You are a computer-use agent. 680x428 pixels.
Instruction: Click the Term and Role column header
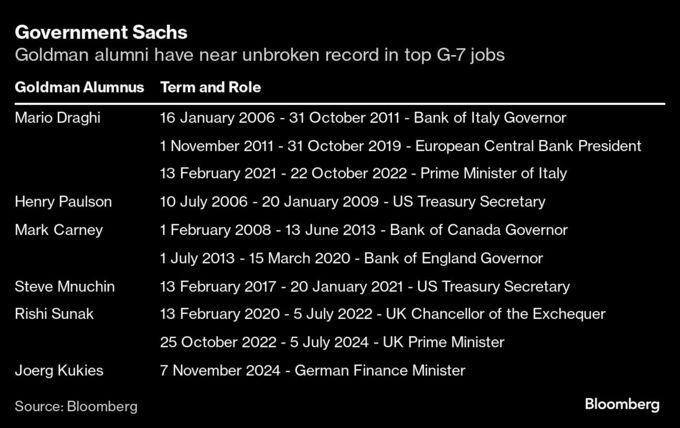(x=211, y=87)
